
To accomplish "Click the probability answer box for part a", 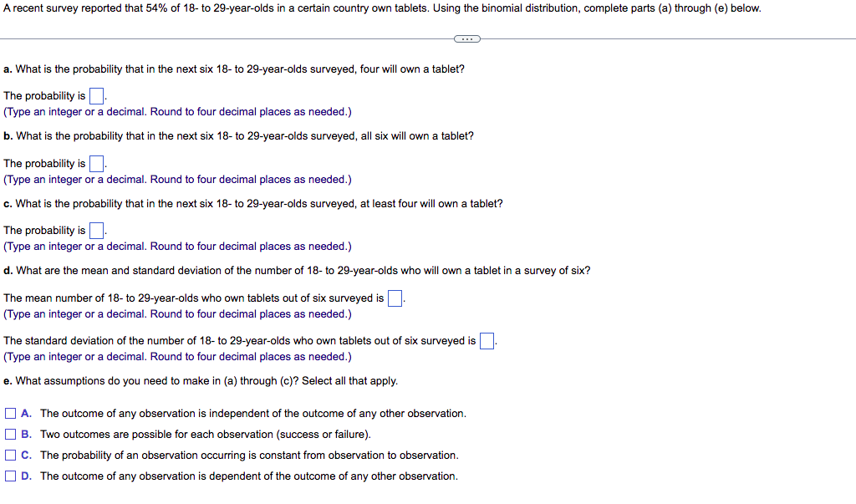I will click(95, 95).
